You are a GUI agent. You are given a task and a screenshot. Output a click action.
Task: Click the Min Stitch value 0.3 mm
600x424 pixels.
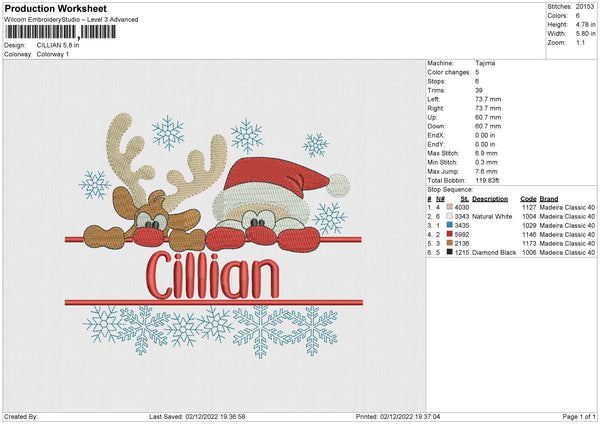(x=486, y=163)
